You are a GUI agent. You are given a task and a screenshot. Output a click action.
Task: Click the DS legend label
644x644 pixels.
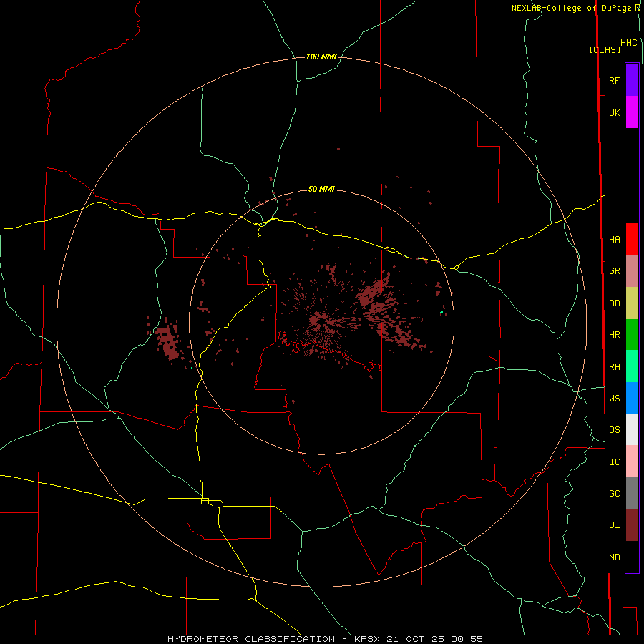pos(615,430)
